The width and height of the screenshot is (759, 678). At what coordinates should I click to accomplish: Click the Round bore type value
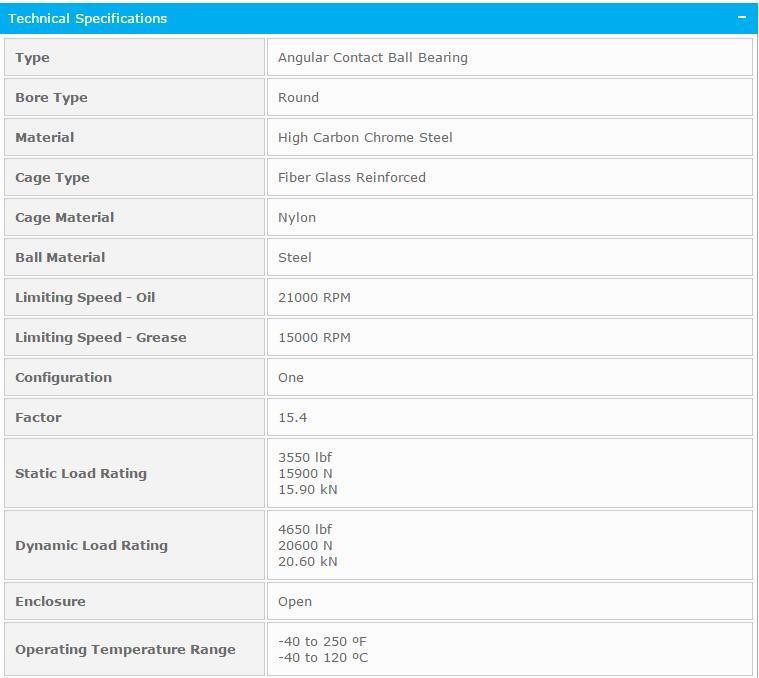click(298, 97)
